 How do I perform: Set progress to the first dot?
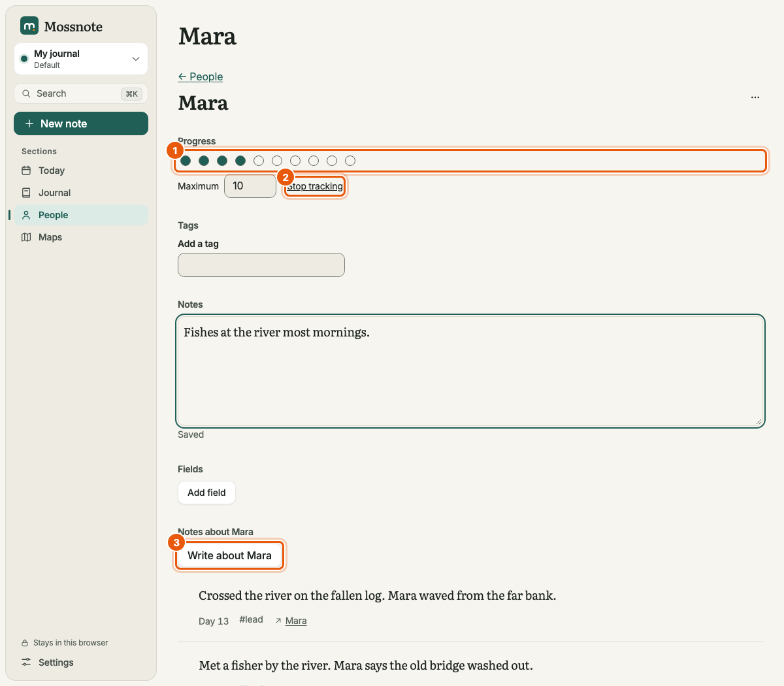point(186,161)
